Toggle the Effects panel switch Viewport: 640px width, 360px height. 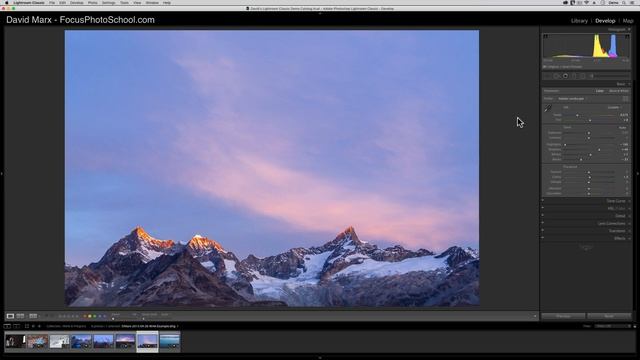[x=542, y=238]
